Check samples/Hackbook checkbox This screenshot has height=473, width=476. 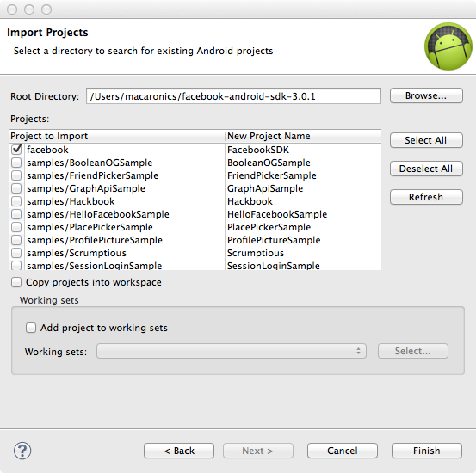[x=16, y=201]
